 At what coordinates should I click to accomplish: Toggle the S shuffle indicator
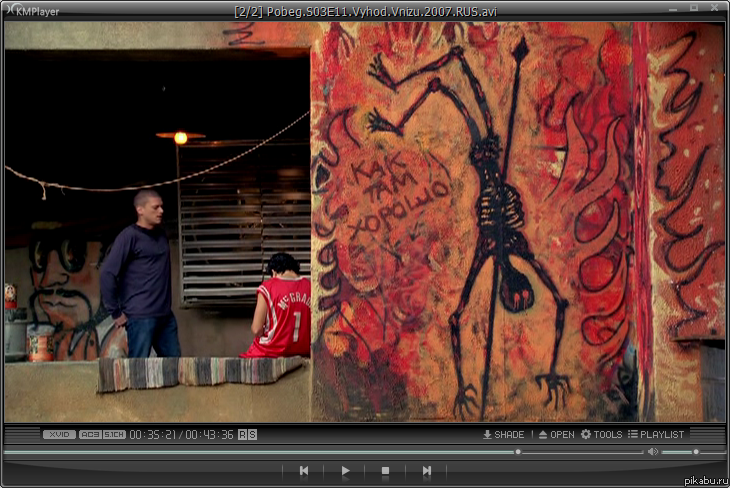[x=252, y=435]
